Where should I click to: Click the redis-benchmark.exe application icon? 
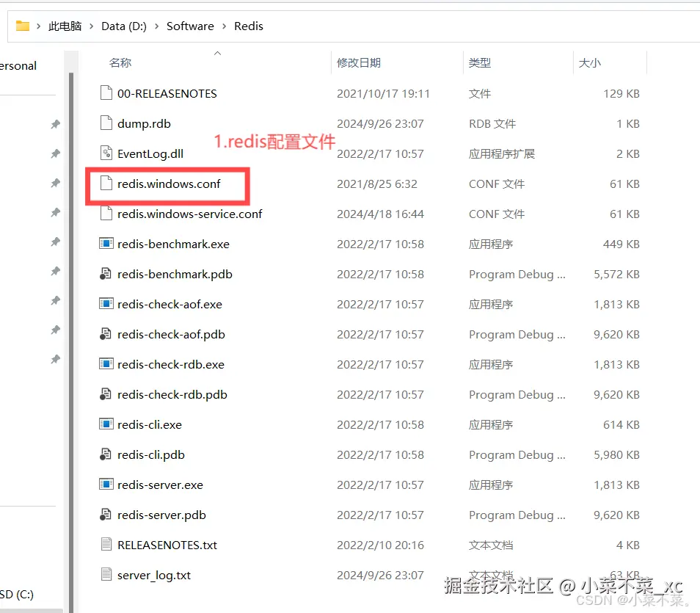[x=106, y=244]
